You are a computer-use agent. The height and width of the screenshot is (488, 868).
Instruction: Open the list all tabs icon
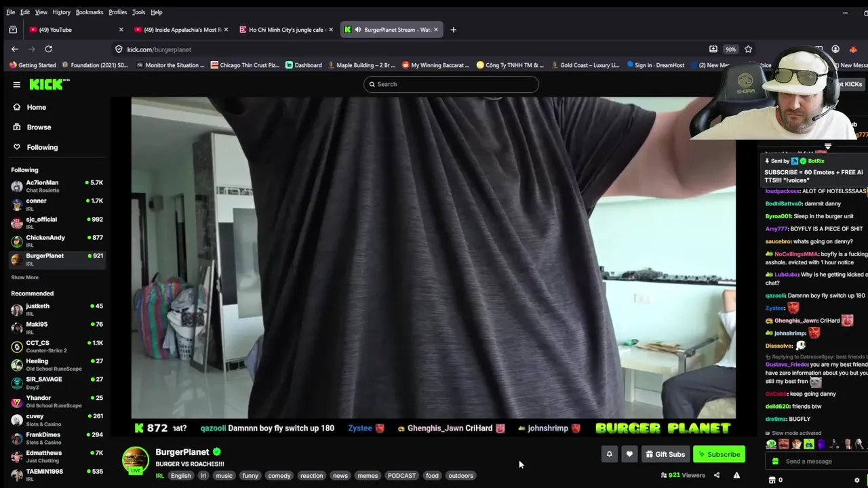[13, 30]
